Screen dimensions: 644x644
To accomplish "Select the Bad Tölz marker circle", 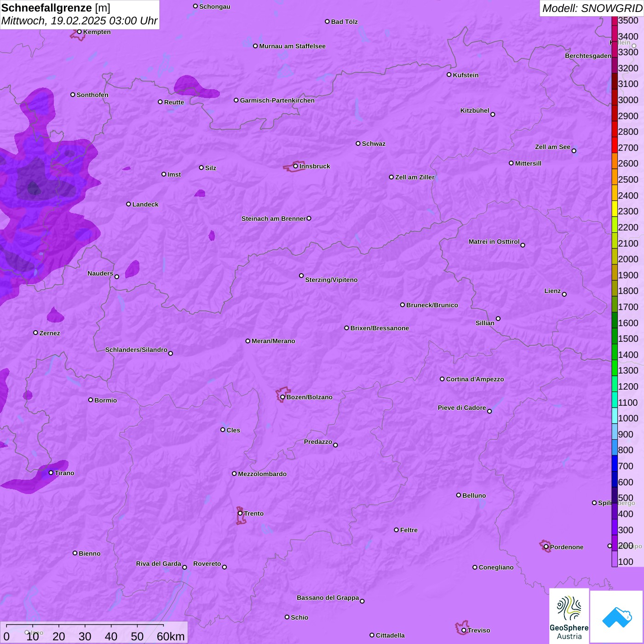I will point(327,22).
